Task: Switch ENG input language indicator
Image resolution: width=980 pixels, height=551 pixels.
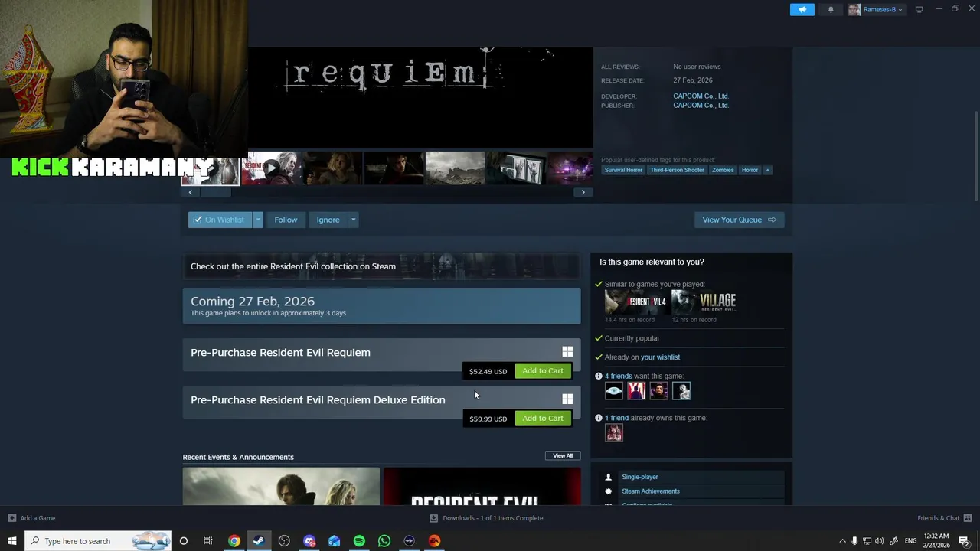Action: [910, 541]
